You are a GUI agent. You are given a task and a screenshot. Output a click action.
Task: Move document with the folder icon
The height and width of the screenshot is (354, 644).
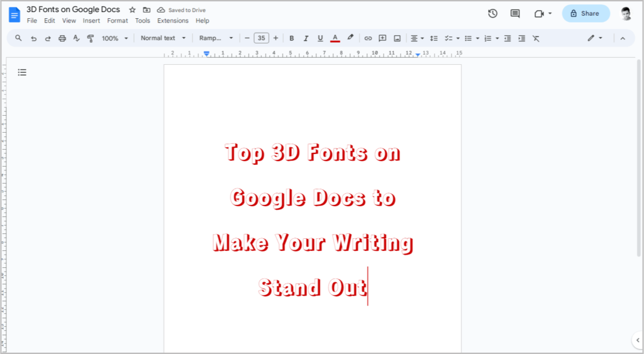click(x=146, y=10)
